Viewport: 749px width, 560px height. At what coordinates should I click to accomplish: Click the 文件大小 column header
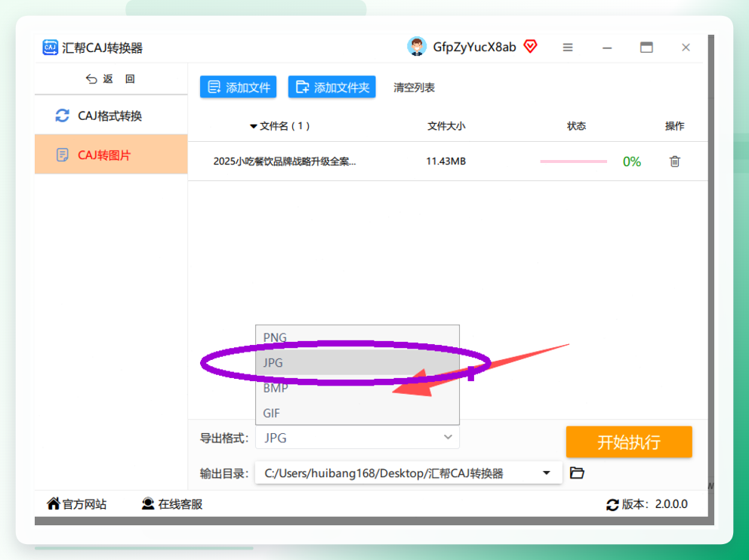446,126
